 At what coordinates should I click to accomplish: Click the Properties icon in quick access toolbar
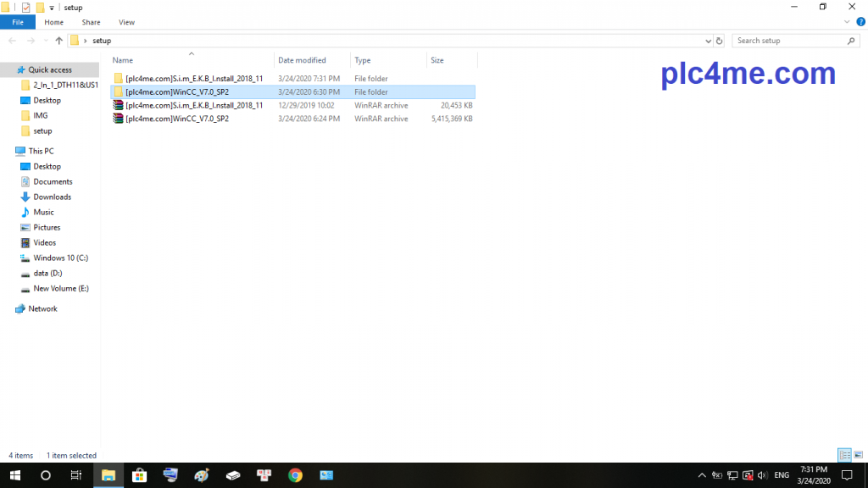pos(25,8)
